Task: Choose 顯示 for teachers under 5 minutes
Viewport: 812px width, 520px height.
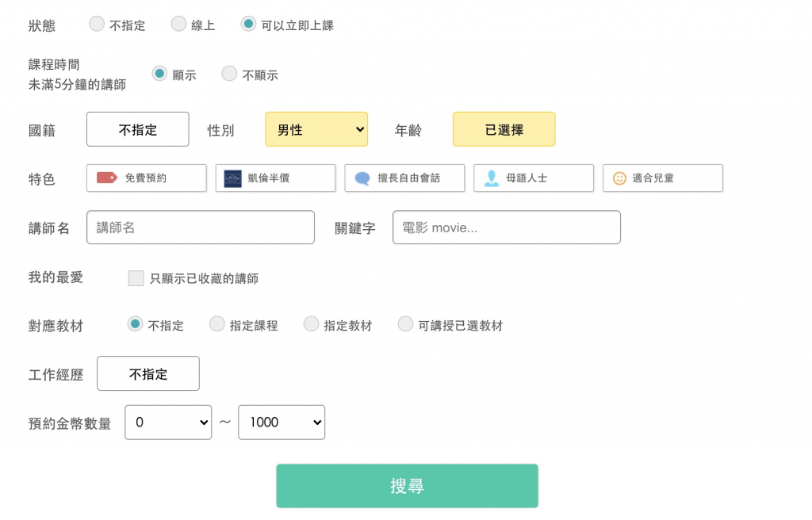Action: 159,74
